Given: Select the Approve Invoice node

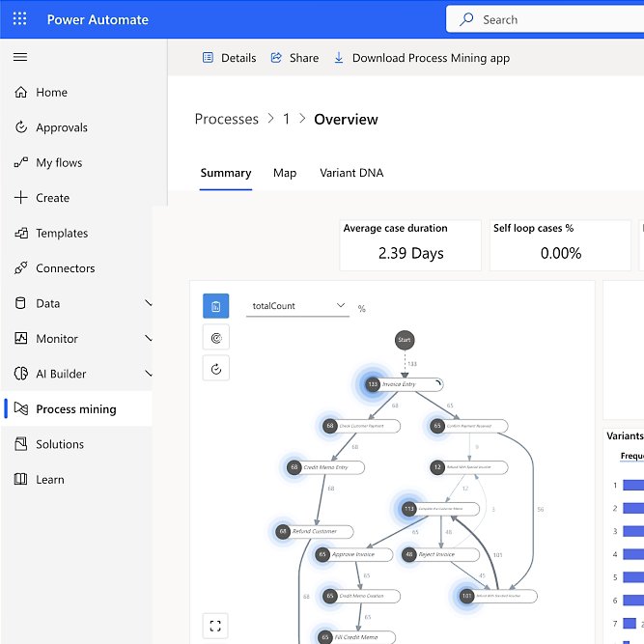Looking at the screenshot, I should coord(353,554).
